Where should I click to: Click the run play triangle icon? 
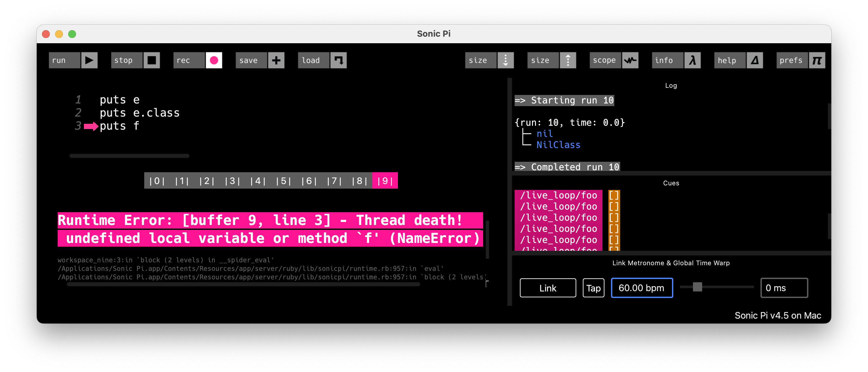89,60
